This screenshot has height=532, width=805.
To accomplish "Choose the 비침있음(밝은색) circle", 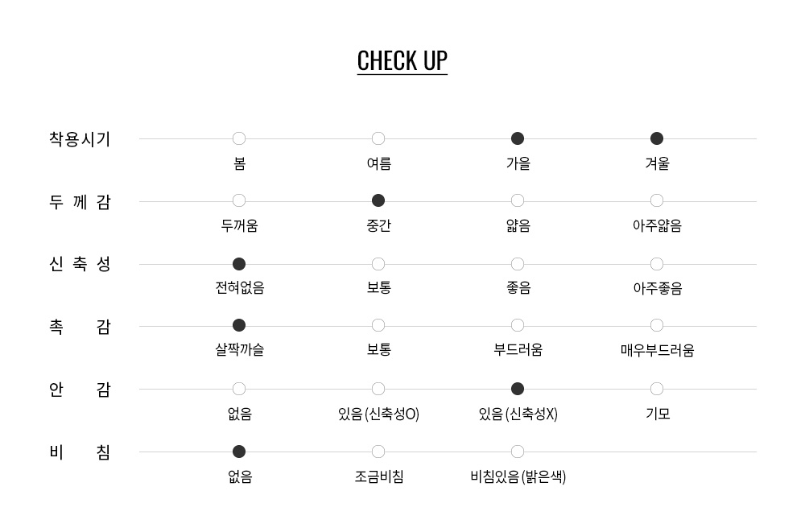I will pyautogui.click(x=518, y=452).
